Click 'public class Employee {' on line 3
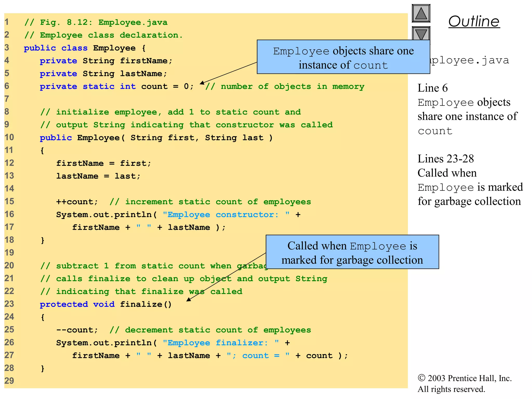This screenshot has height=399, width=532. click(x=85, y=48)
